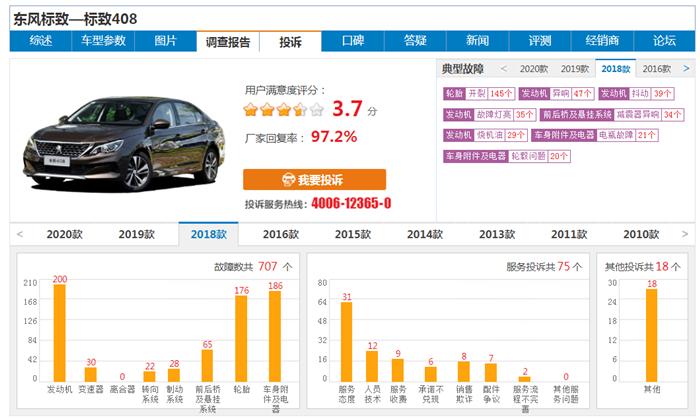Open the 新闻 tab
The height and width of the screenshot is (418, 700).
point(478,41)
